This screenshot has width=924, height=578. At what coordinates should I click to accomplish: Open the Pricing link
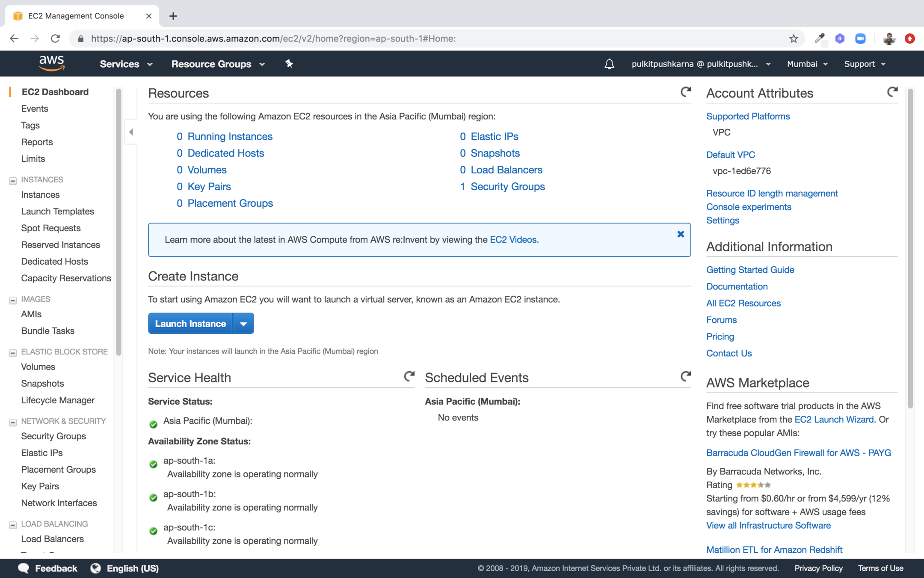click(x=720, y=337)
